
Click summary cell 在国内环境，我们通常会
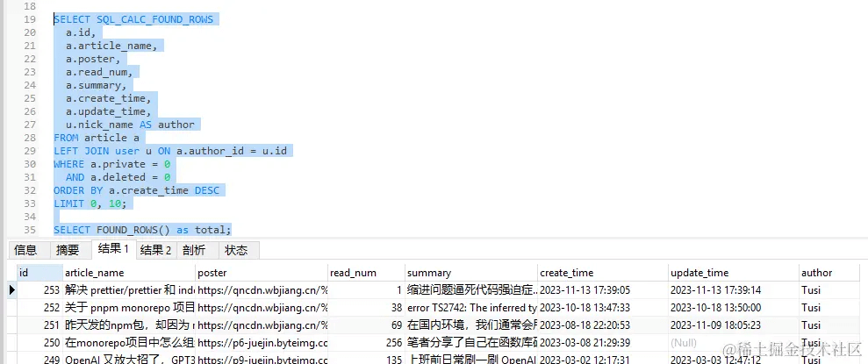pyautogui.click(x=471, y=325)
